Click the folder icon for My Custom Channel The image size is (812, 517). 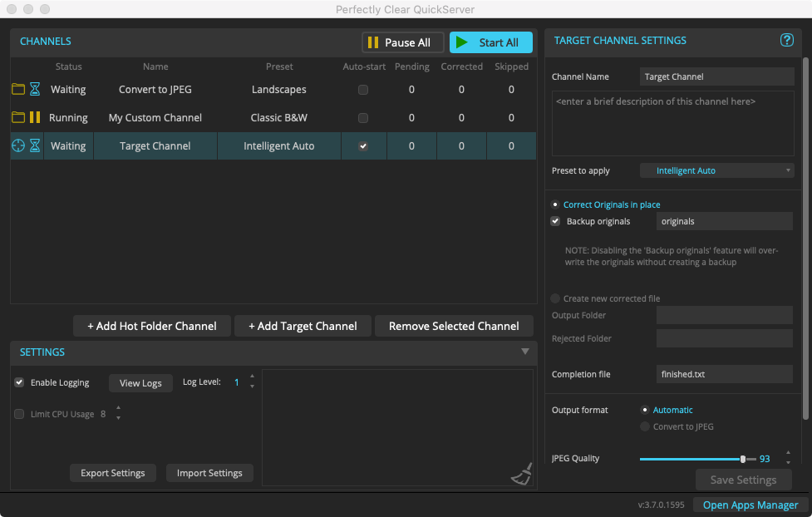tap(18, 117)
